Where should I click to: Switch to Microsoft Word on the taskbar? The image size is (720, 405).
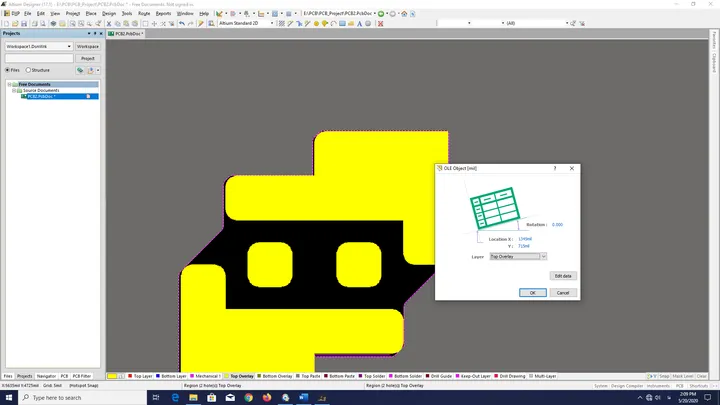click(304, 397)
